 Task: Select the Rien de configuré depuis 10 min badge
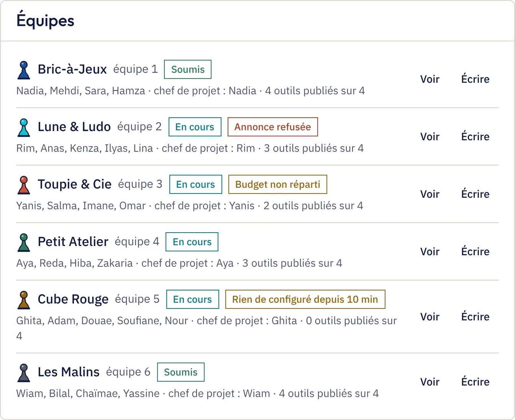point(305,299)
